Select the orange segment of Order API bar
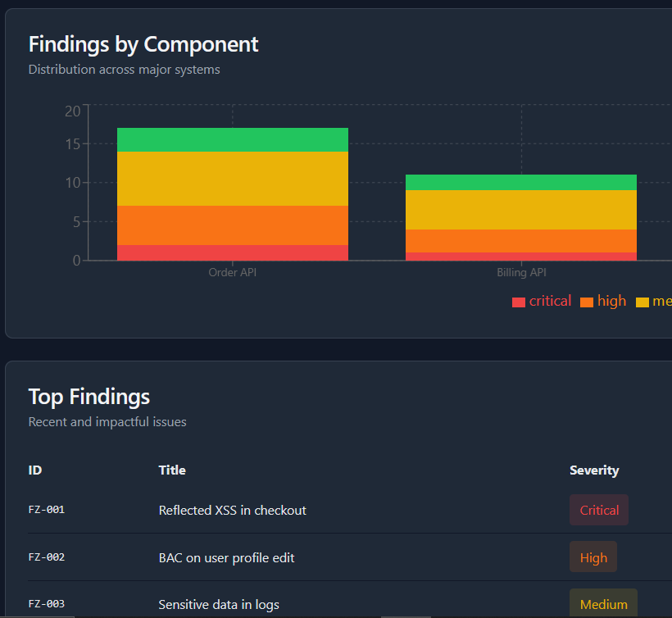 (x=233, y=225)
